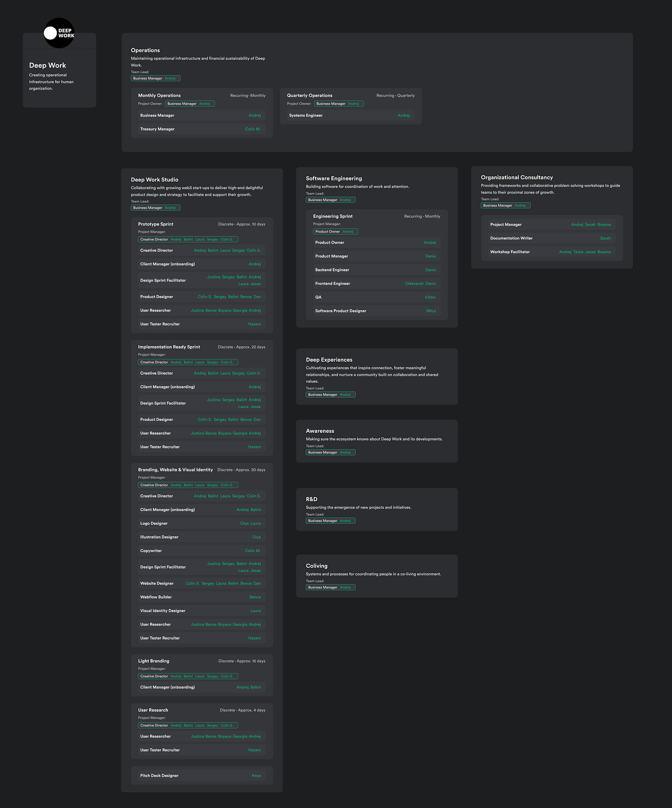672x808 pixels.
Task: Click Organizational Consultancy Team Lead tag
Action: tap(505, 205)
